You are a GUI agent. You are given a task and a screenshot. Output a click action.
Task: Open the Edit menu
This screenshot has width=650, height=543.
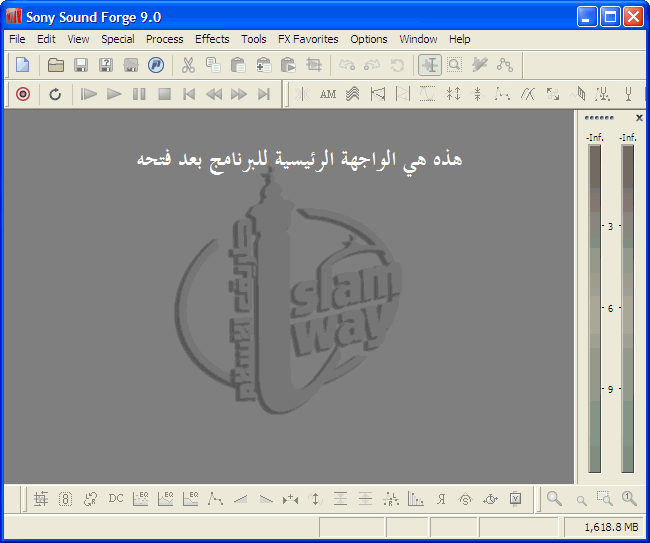pos(46,39)
